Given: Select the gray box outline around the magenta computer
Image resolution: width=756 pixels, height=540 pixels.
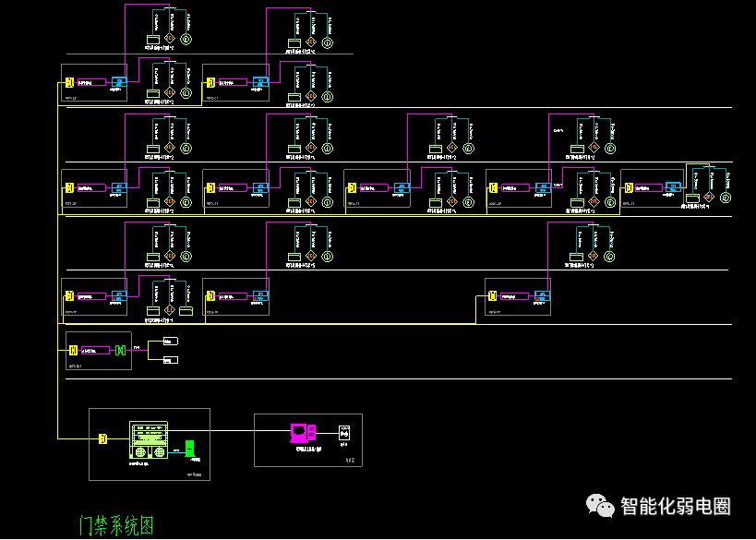Looking at the screenshot, I should 308,440.
